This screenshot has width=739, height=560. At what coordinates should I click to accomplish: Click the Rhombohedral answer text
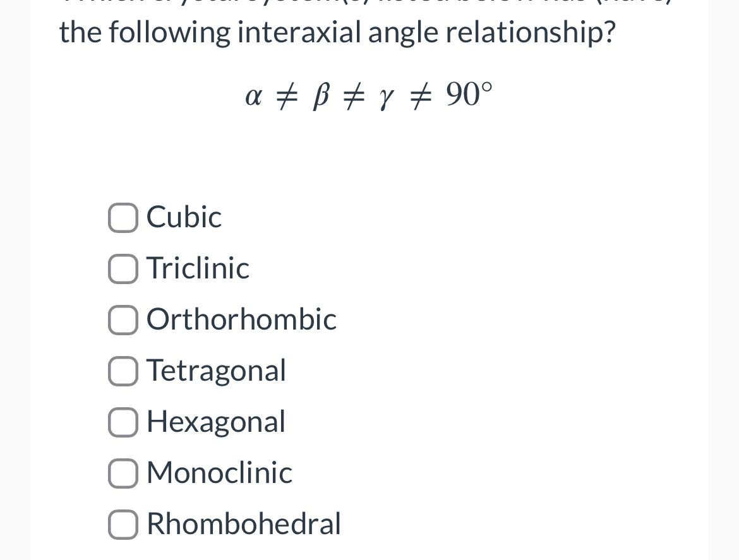[x=244, y=524]
